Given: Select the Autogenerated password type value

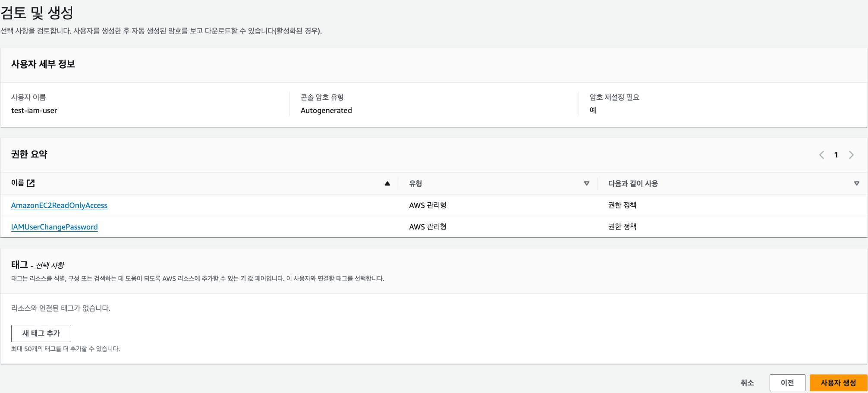Looking at the screenshot, I should coord(326,110).
